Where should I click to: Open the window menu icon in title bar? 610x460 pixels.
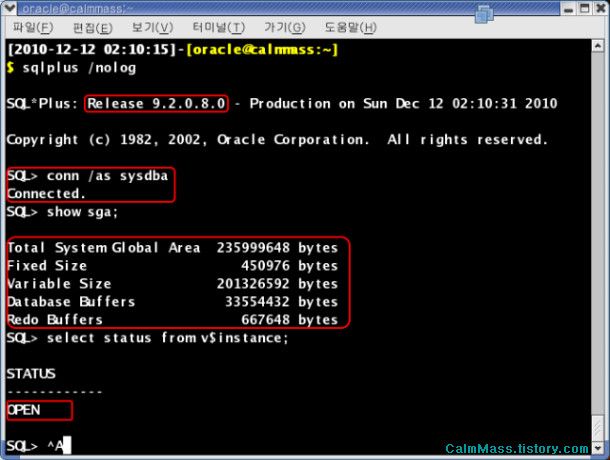[9, 7]
